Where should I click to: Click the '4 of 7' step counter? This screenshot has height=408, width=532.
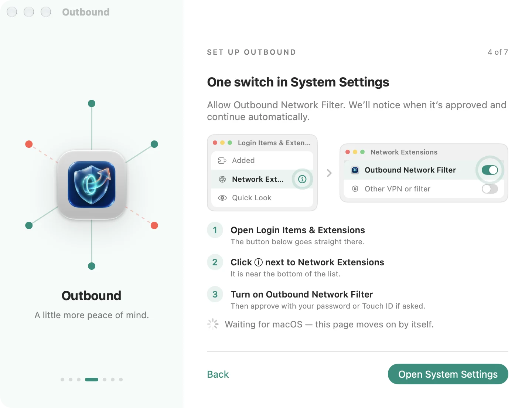pos(498,52)
